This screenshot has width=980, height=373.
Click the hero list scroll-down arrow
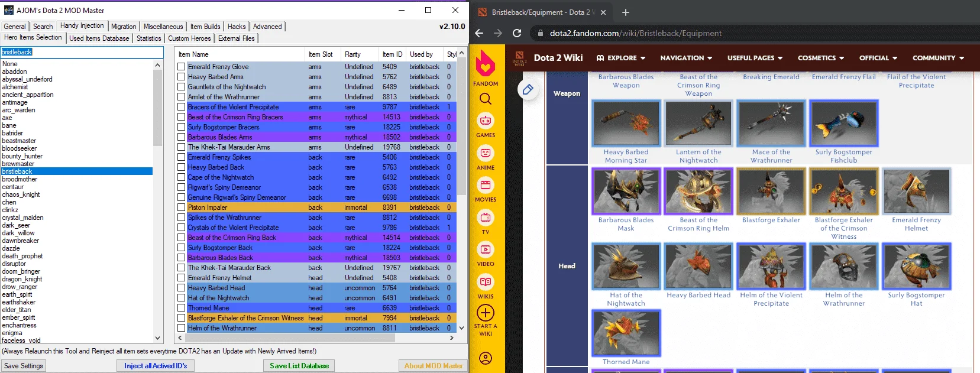click(157, 338)
